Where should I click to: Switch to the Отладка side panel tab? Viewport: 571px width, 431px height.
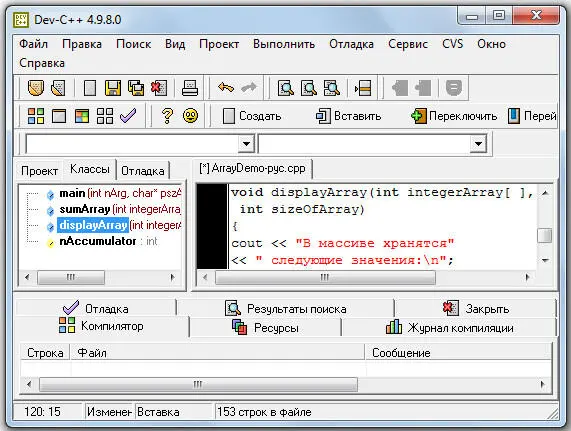(x=143, y=171)
